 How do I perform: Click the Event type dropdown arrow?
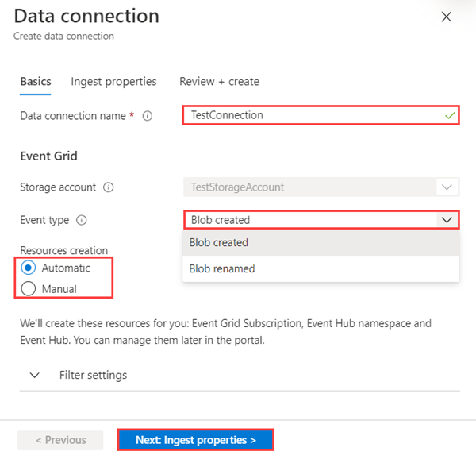[x=447, y=220]
